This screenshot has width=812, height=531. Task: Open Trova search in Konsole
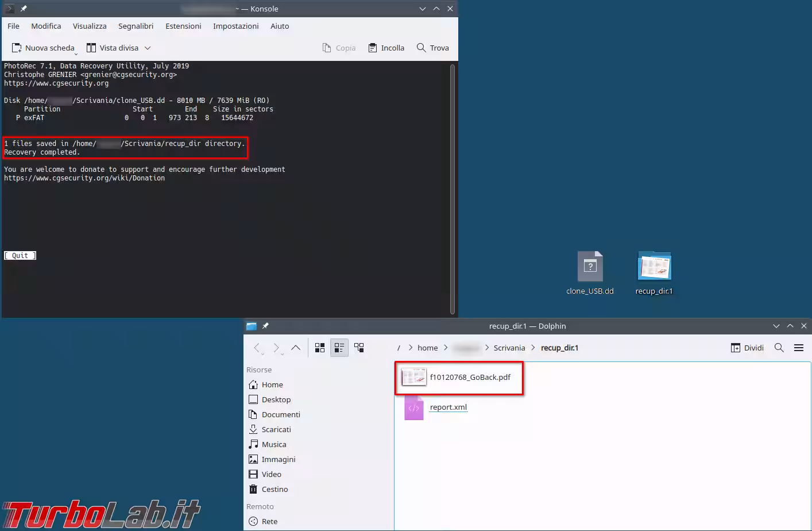[x=433, y=48]
